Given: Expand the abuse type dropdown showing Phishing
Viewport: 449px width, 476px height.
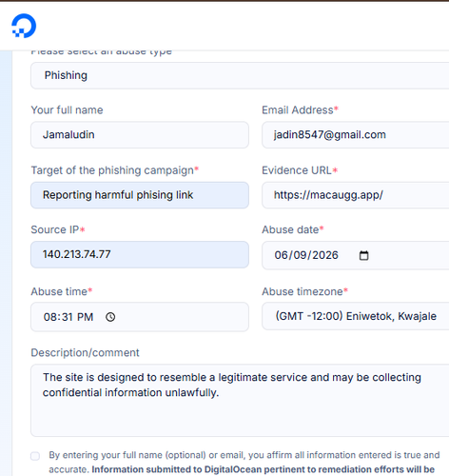Looking at the screenshot, I should (240, 75).
